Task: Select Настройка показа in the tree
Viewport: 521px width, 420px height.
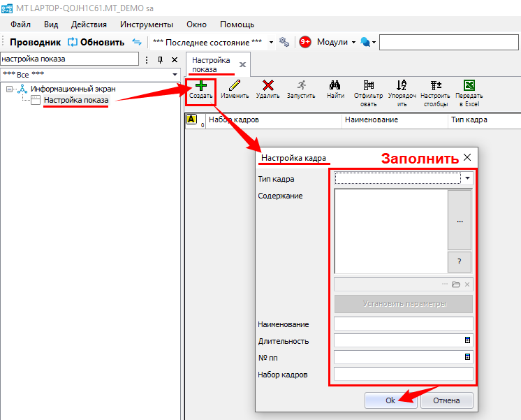Action: point(75,101)
